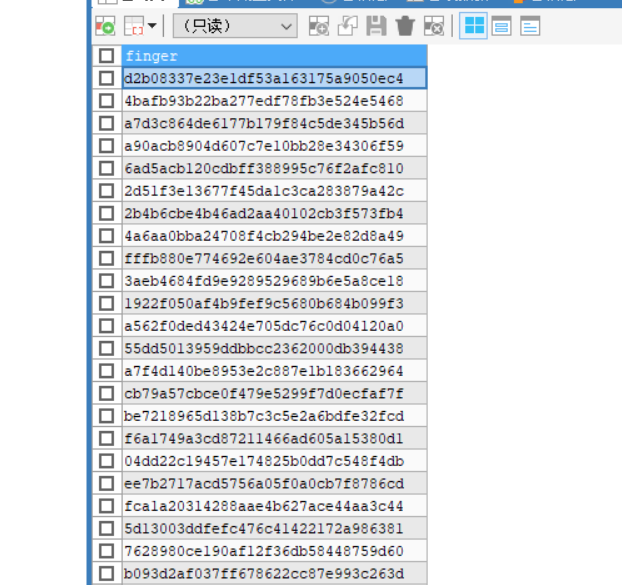The width and height of the screenshot is (622, 585).
Task: Select cell 6ad5acb120cdbff388995c76f2afc810
Action: 275,168
